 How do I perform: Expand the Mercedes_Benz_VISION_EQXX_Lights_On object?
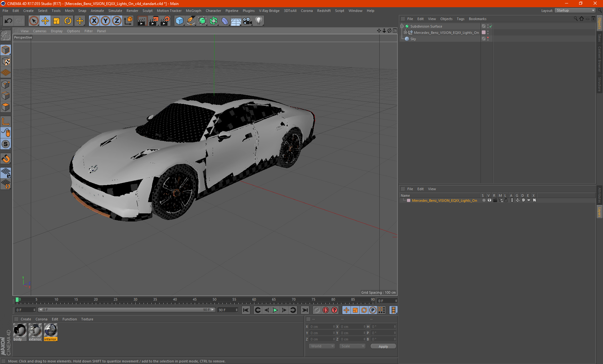(x=405, y=33)
